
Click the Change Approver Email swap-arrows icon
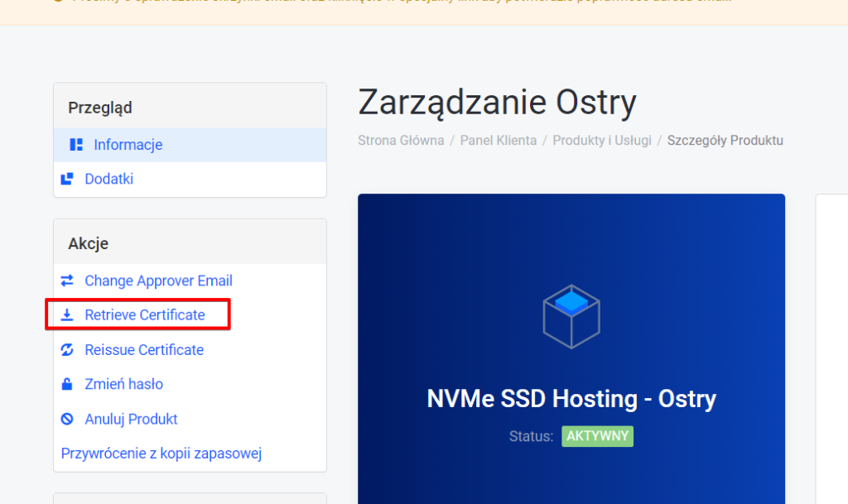coord(67,281)
